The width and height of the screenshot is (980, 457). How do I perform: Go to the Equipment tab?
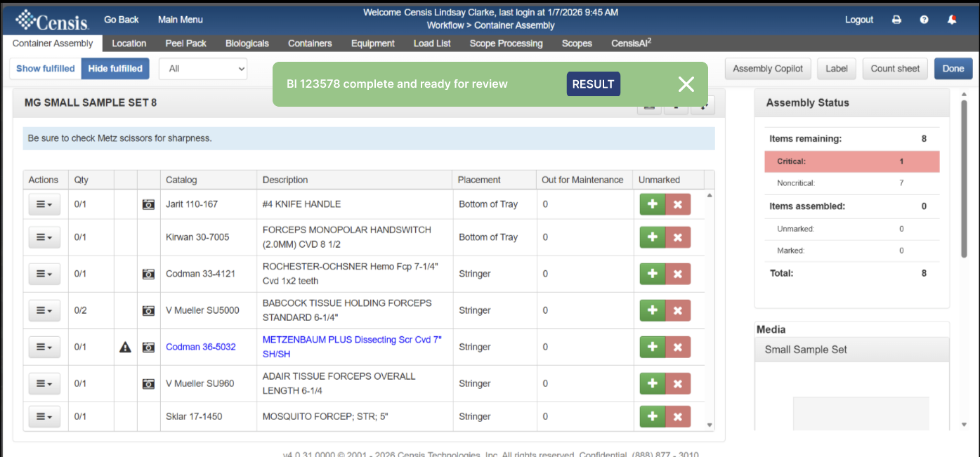pyautogui.click(x=373, y=44)
